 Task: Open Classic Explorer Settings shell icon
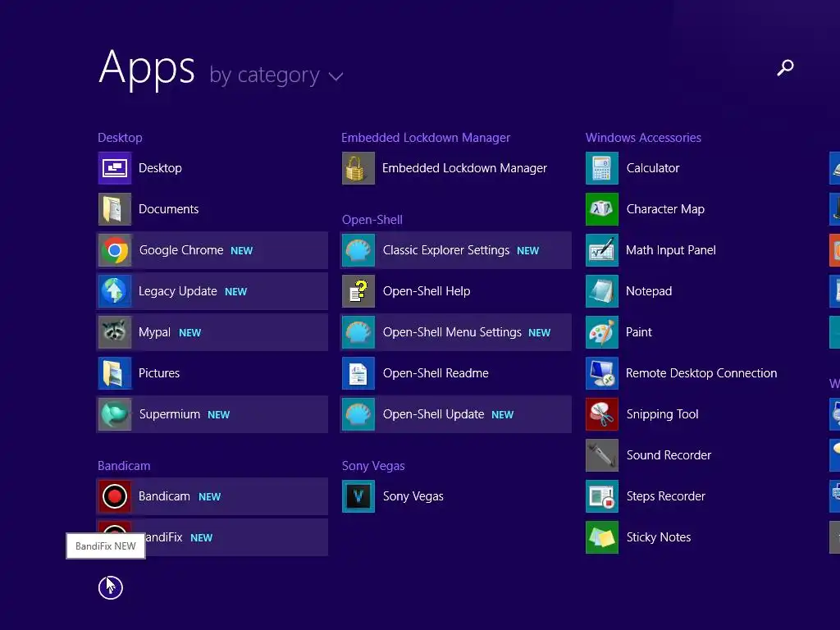point(358,250)
